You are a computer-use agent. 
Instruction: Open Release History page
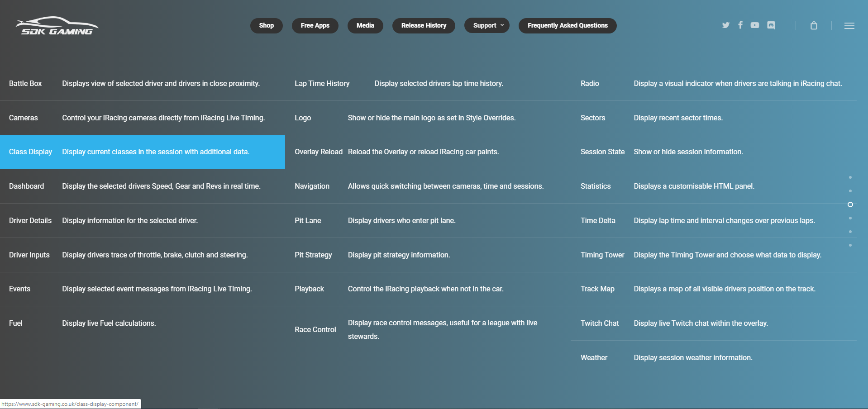tap(424, 25)
